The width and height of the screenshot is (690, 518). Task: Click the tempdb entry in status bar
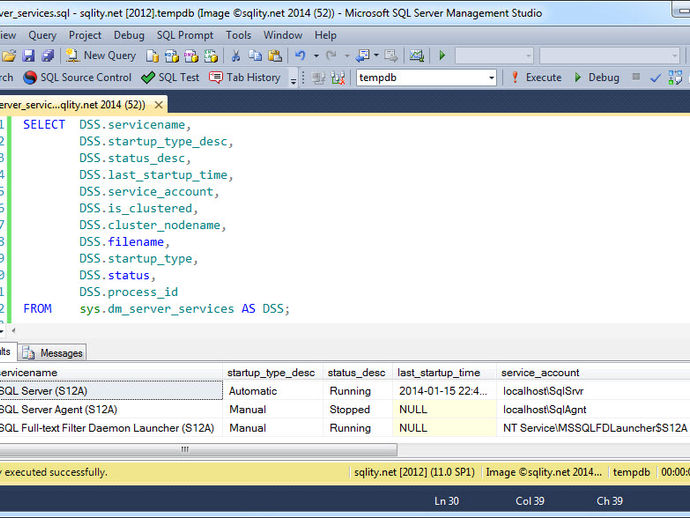coord(631,472)
